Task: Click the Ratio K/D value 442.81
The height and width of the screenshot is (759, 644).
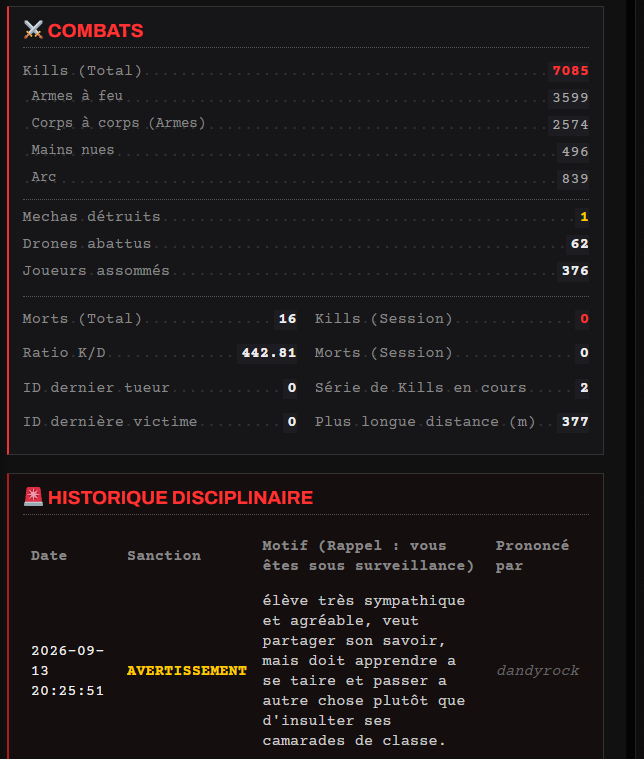Action: (269, 353)
